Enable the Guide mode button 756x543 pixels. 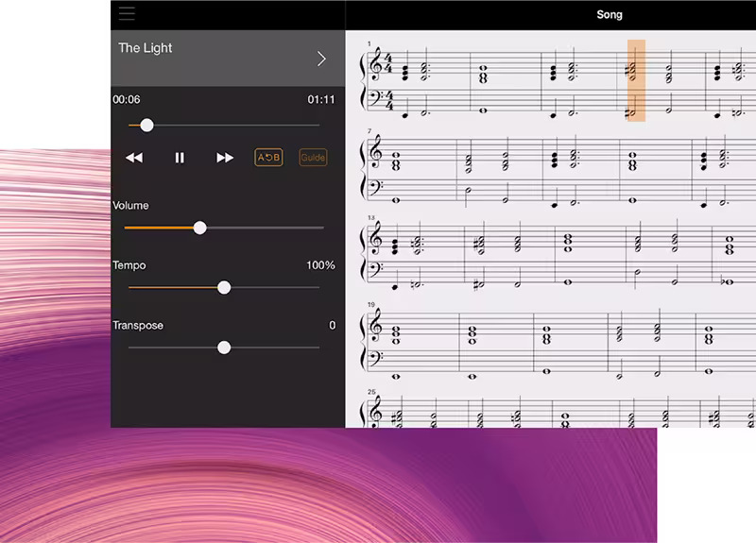click(x=313, y=158)
